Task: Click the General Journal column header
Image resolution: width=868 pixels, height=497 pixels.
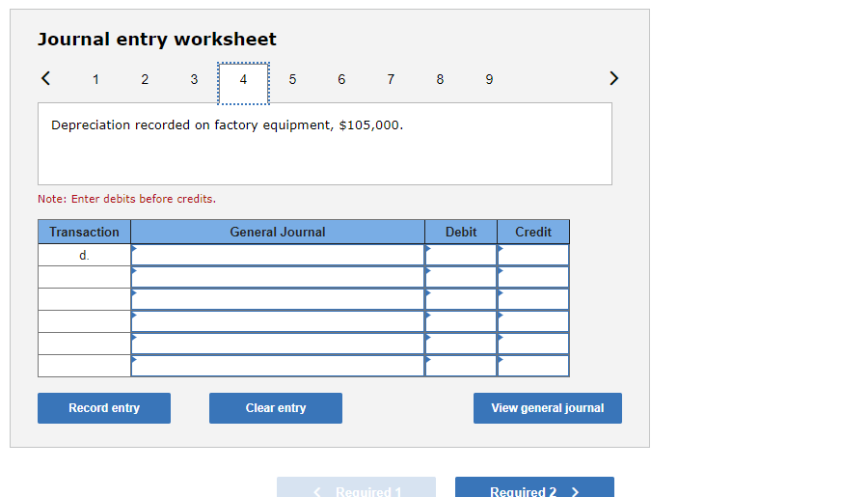Action: [x=278, y=232]
